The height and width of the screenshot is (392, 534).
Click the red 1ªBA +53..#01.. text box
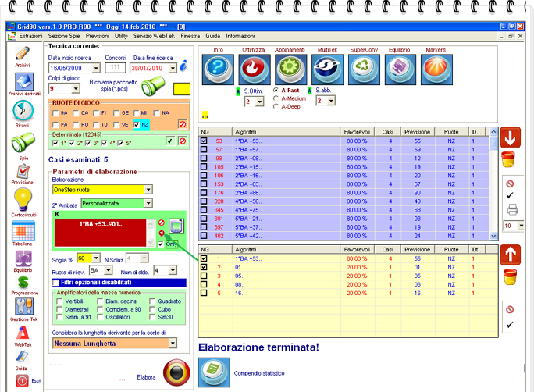[x=101, y=233]
